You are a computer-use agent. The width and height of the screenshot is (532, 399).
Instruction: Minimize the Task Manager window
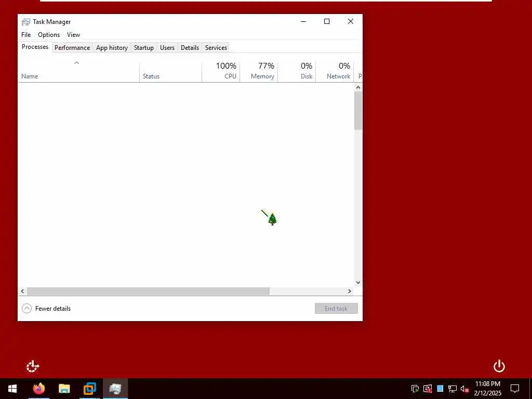pyautogui.click(x=303, y=21)
